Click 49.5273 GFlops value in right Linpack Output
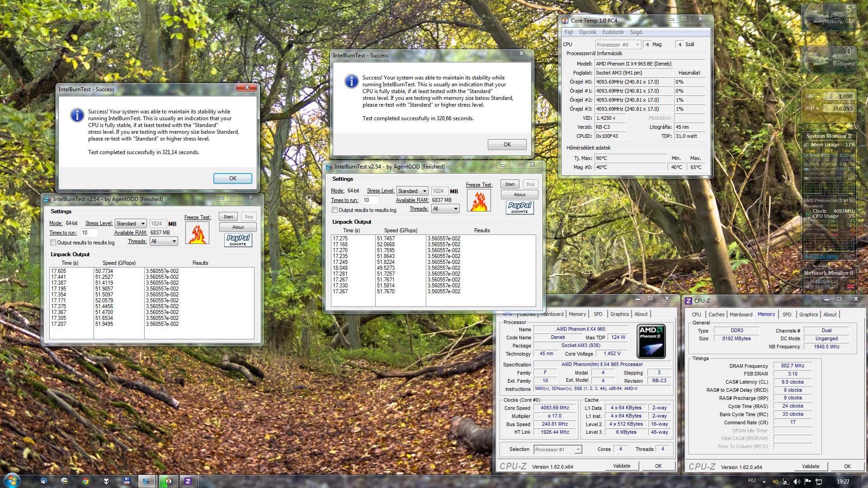The height and width of the screenshot is (488, 868). pyautogui.click(x=386, y=268)
